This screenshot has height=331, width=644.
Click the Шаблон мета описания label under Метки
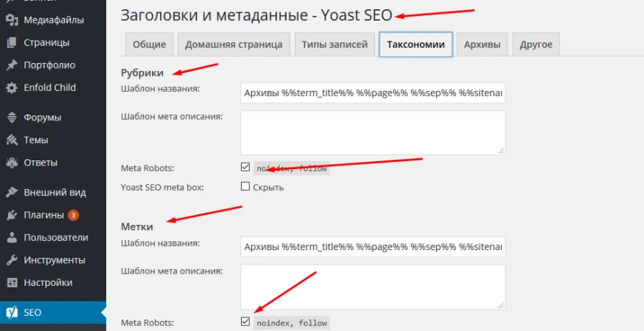click(171, 271)
